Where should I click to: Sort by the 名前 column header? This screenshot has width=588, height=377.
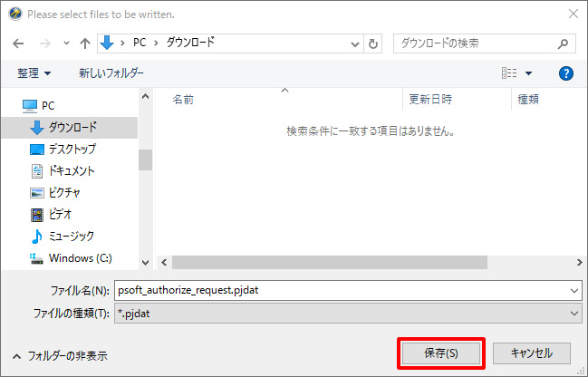(183, 99)
